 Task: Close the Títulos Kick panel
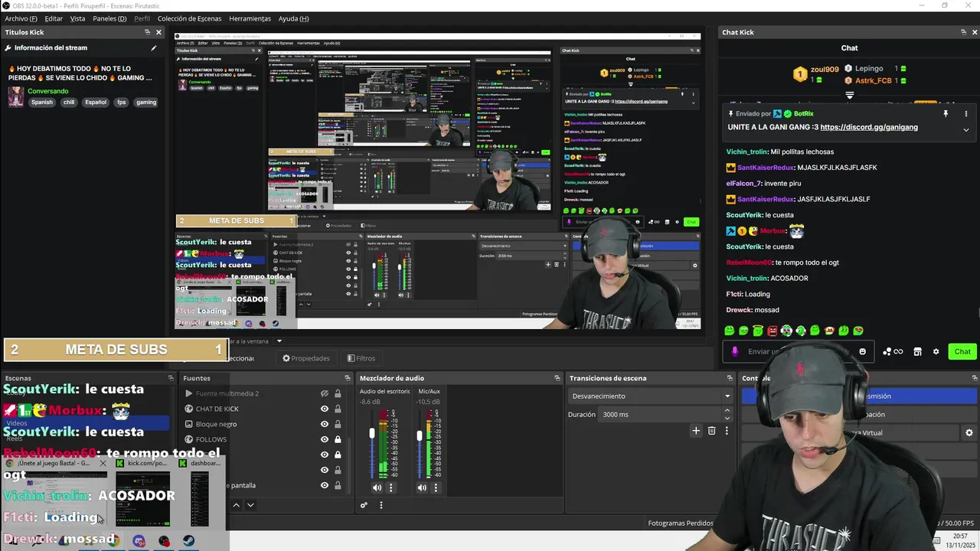point(158,32)
